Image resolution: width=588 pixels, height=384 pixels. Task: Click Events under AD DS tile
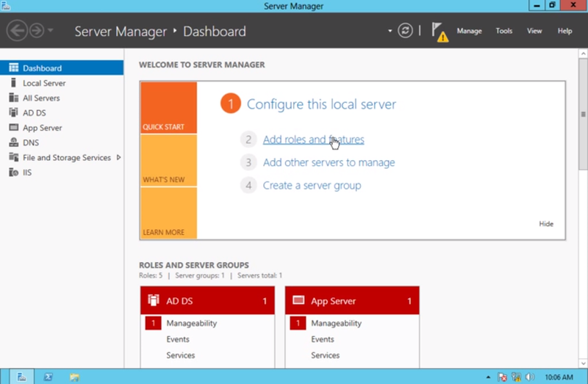coord(178,339)
